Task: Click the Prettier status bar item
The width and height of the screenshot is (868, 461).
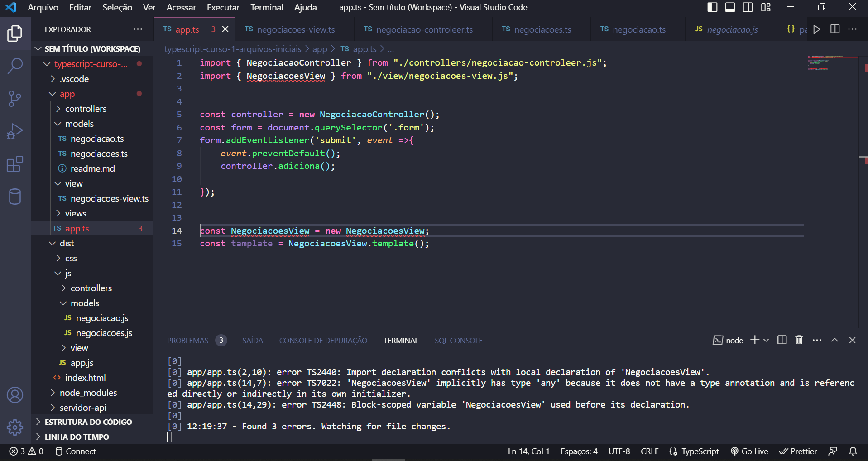Action: pos(798,451)
